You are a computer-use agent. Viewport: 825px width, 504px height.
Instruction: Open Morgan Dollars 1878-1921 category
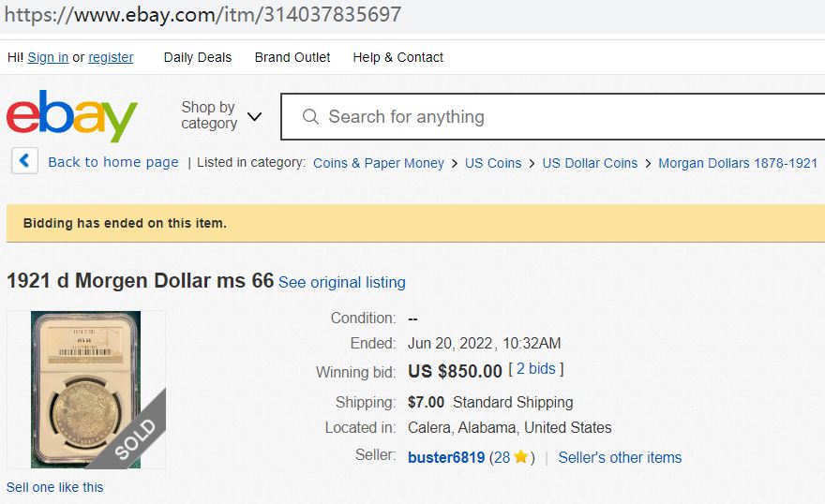click(738, 163)
